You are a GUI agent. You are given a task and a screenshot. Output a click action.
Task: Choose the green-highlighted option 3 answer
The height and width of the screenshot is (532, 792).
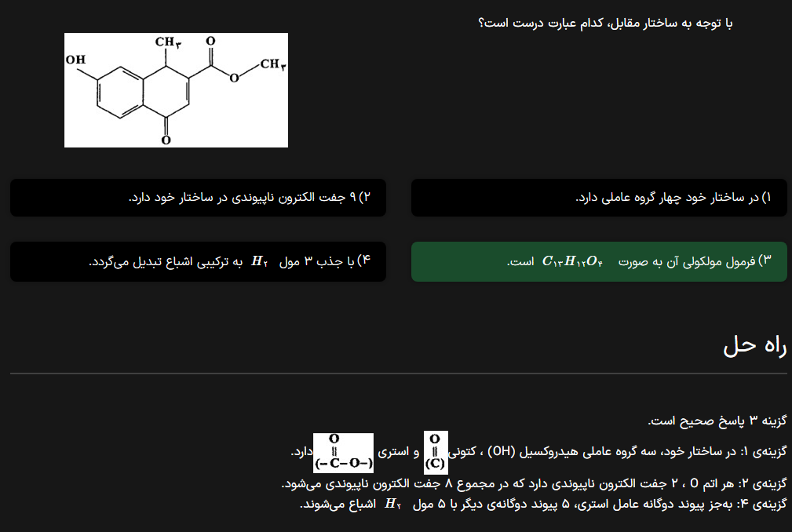pos(599,261)
